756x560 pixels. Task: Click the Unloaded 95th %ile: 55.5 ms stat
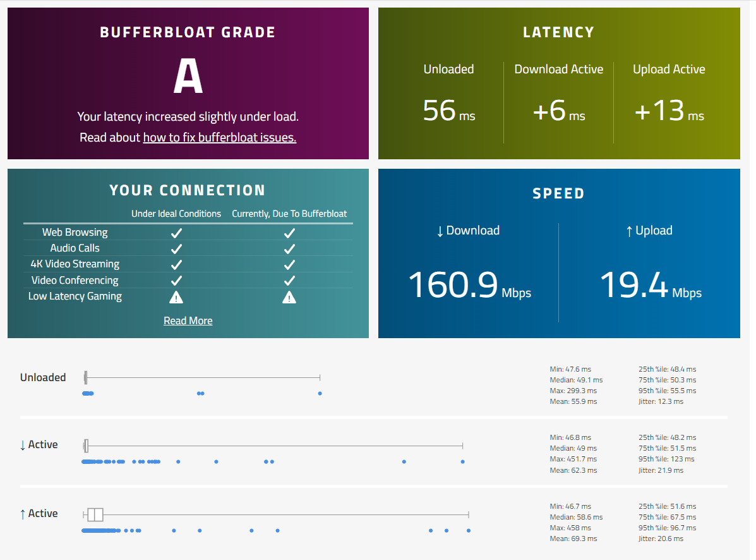pyautogui.click(x=668, y=391)
